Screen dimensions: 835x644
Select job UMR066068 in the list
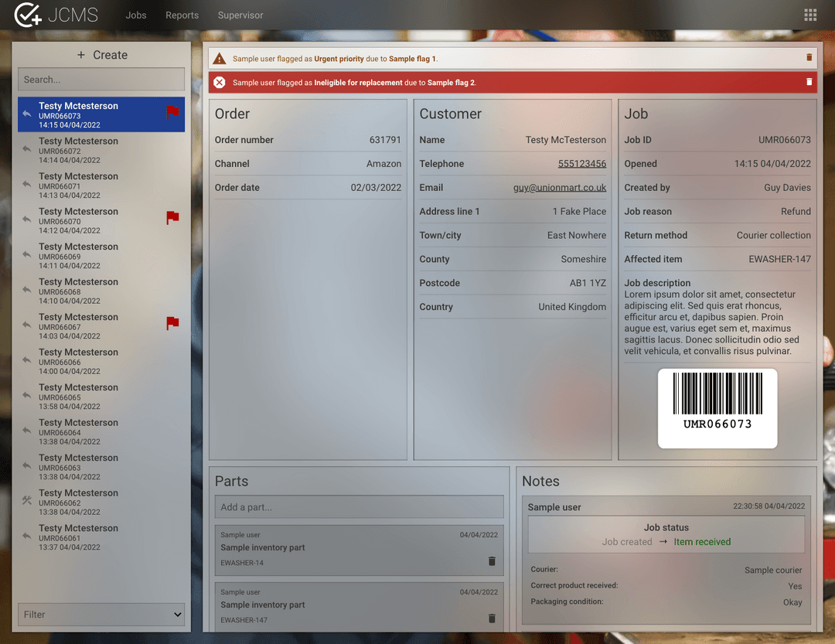coord(101,291)
